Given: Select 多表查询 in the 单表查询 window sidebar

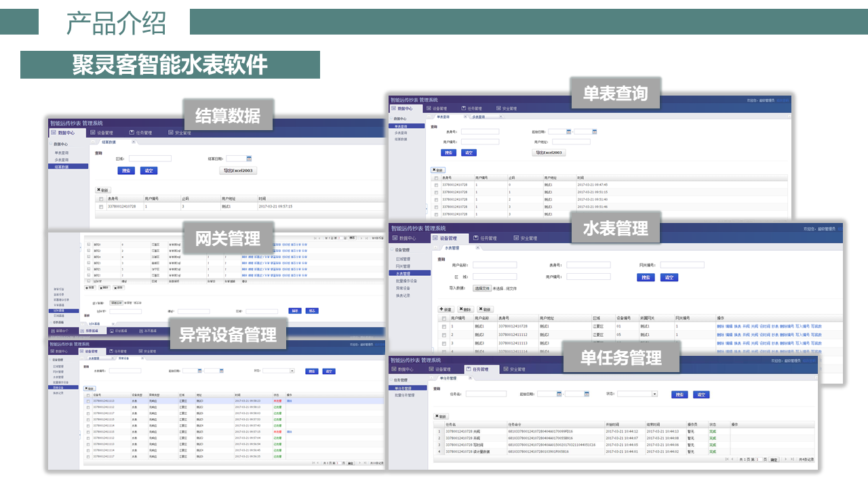Looking at the screenshot, I should (401, 133).
